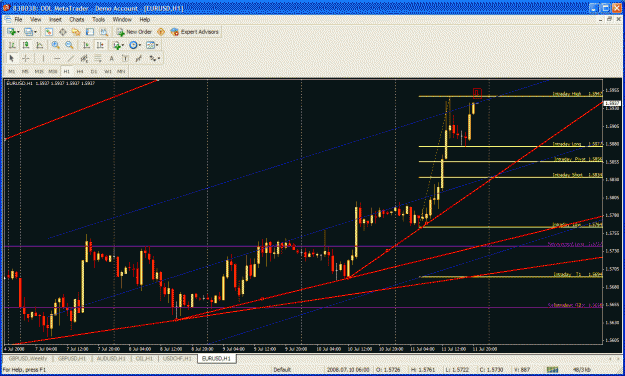
Task: Open the Help menu
Action: tap(145, 19)
